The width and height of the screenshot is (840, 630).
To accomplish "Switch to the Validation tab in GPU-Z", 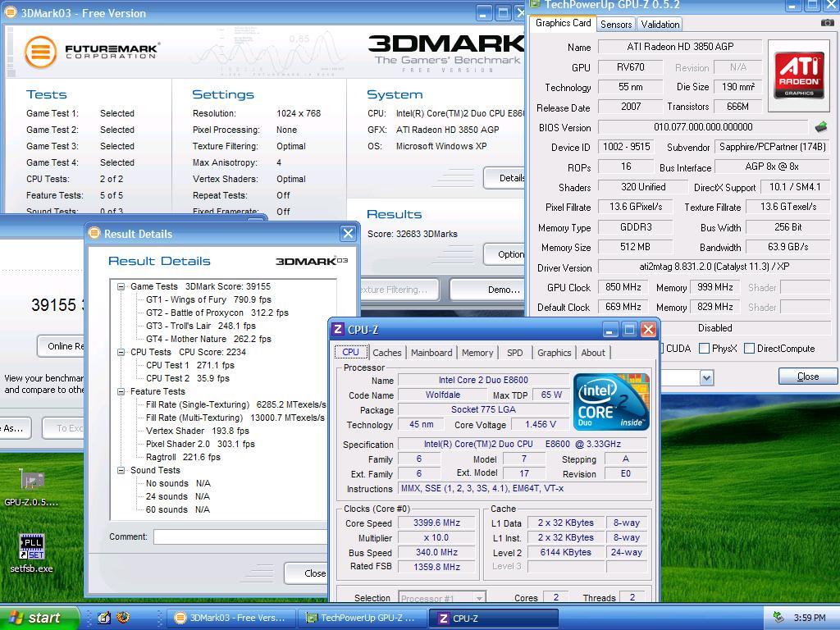I will tap(660, 24).
